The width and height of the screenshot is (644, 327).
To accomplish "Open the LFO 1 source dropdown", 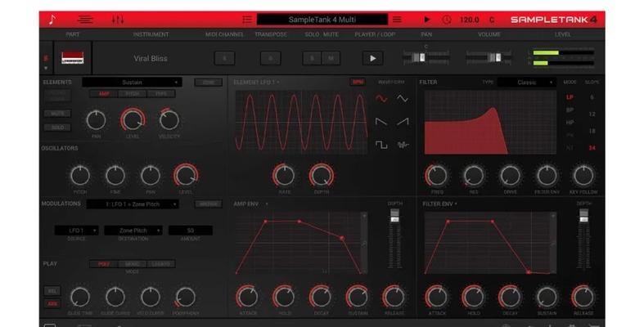I will click(76, 231).
